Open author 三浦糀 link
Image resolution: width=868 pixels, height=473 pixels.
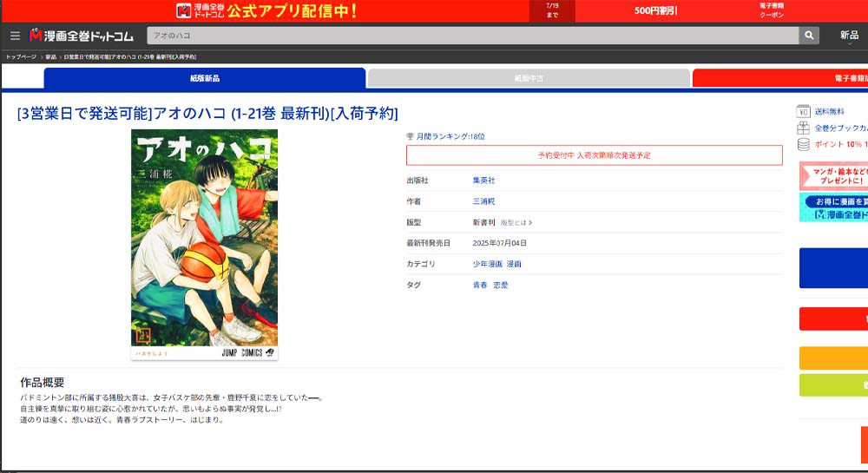point(483,201)
